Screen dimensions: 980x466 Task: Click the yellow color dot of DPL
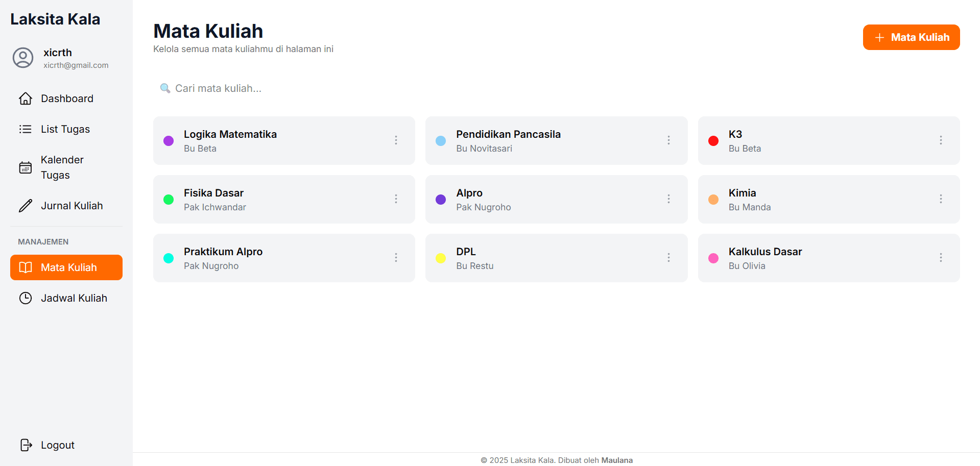[x=441, y=258]
